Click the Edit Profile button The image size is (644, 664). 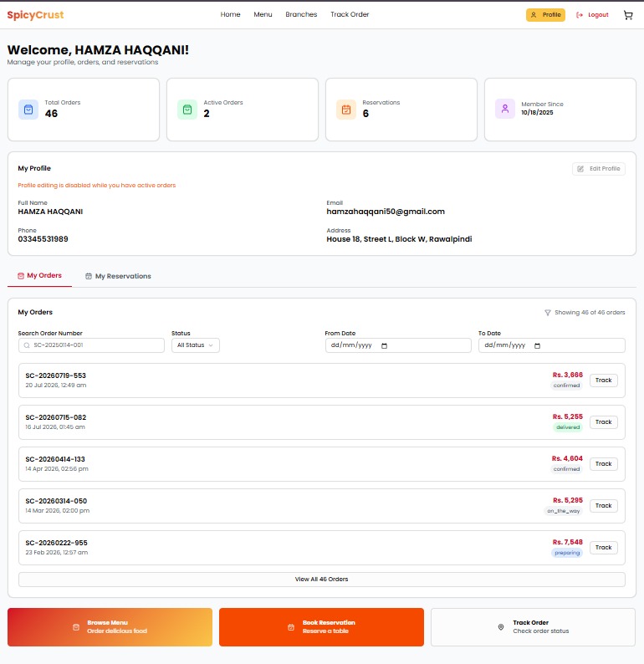598,169
